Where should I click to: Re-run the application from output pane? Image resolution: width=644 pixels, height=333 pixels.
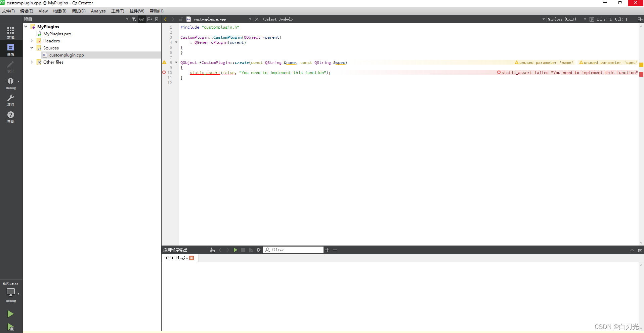pos(235,250)
